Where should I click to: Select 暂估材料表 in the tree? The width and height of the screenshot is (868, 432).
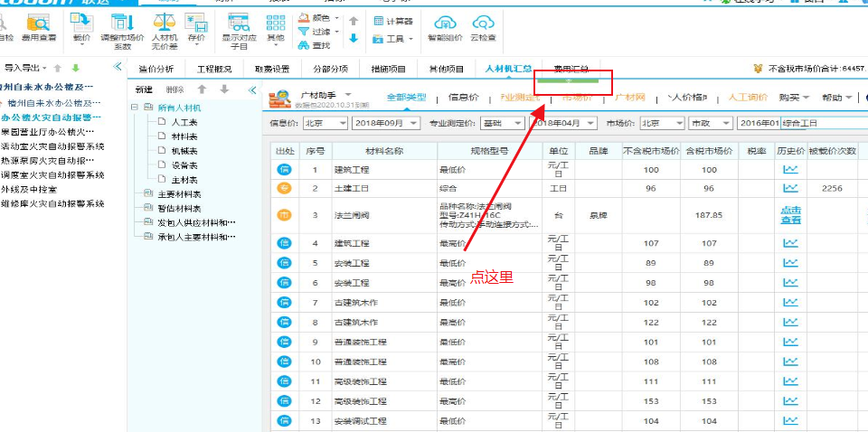point(179,209)
